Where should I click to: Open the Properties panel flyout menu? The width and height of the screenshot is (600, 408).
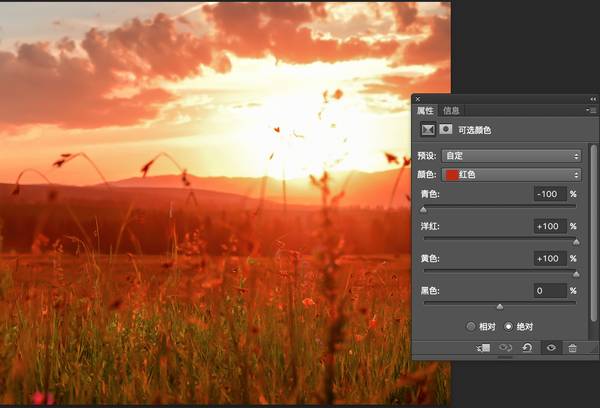591,110
